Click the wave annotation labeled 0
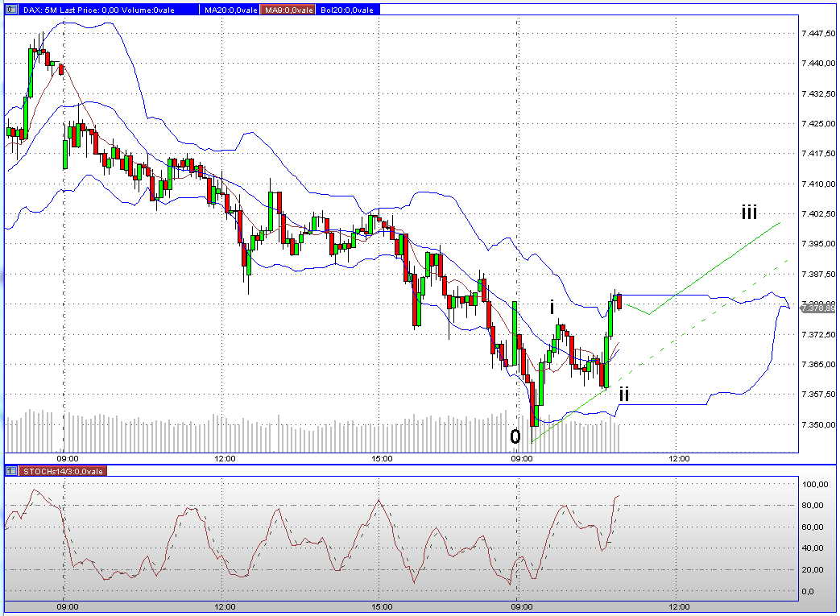This screenshot has width=840, height=616. (517, 437)
